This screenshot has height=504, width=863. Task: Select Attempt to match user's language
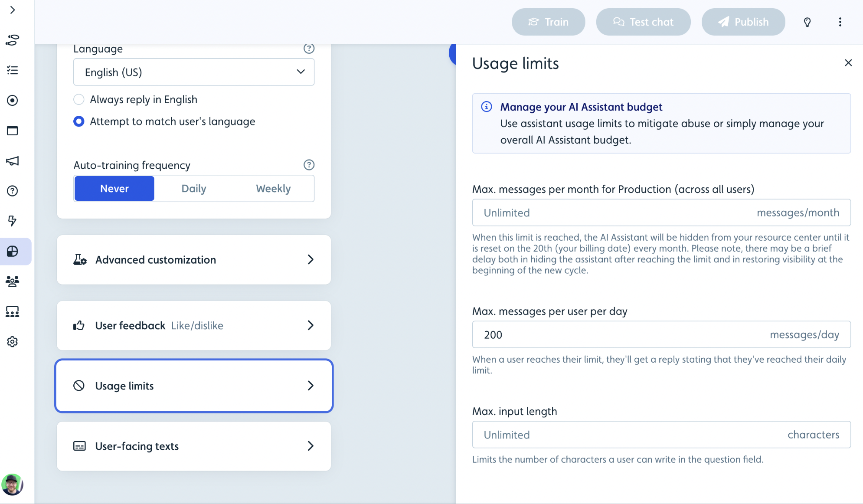[x=79, y=121]
